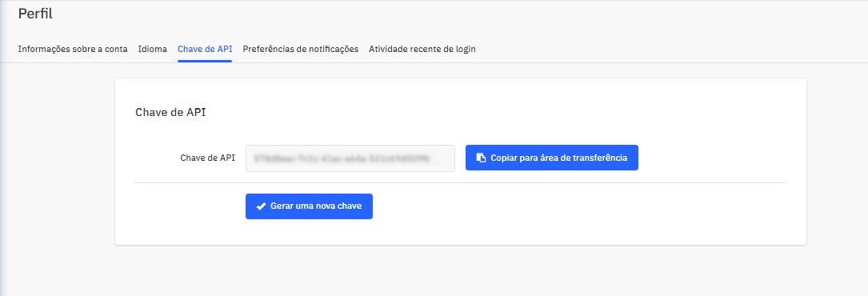868x296 pixels.
Task: Click the gray strip on the left edge
Action: (2, 166)
